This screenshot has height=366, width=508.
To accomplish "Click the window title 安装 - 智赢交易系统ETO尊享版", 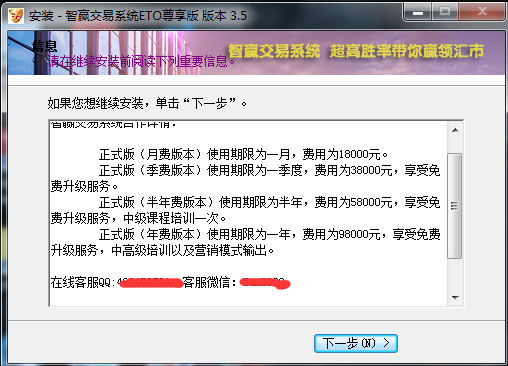I will pos(138,16).
